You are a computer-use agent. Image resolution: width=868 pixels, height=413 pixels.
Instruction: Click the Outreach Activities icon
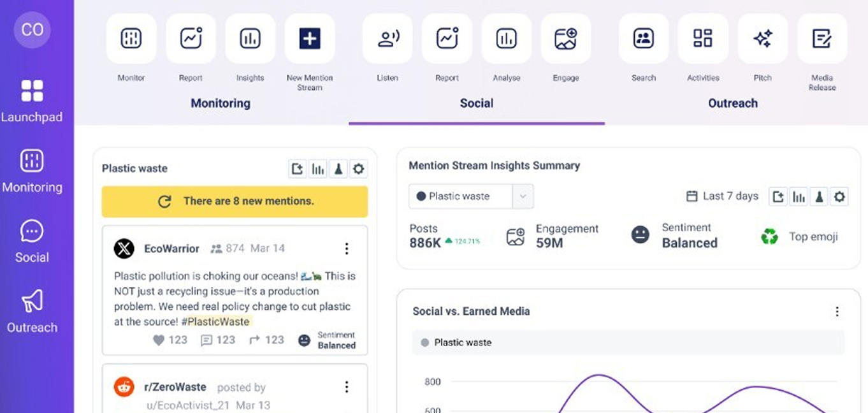pyautogui.click(x=702, y=40)
